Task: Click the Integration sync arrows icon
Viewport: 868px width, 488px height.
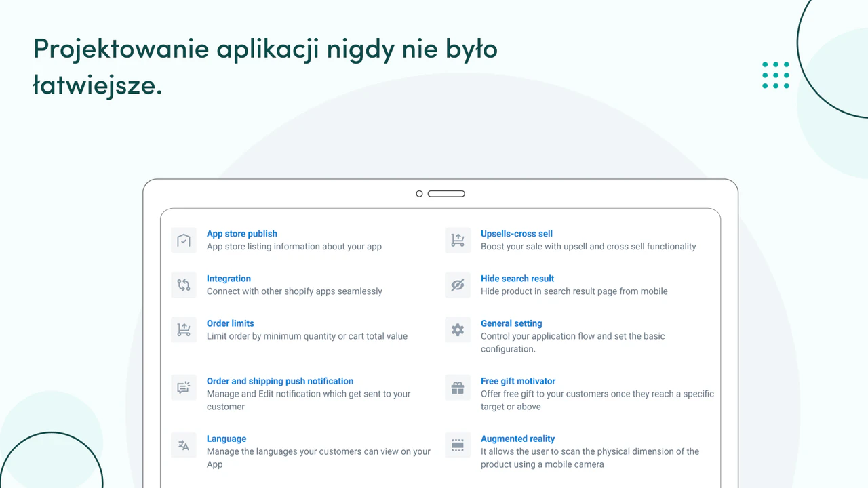Action: pyautogui.click(x=184, y=285)
